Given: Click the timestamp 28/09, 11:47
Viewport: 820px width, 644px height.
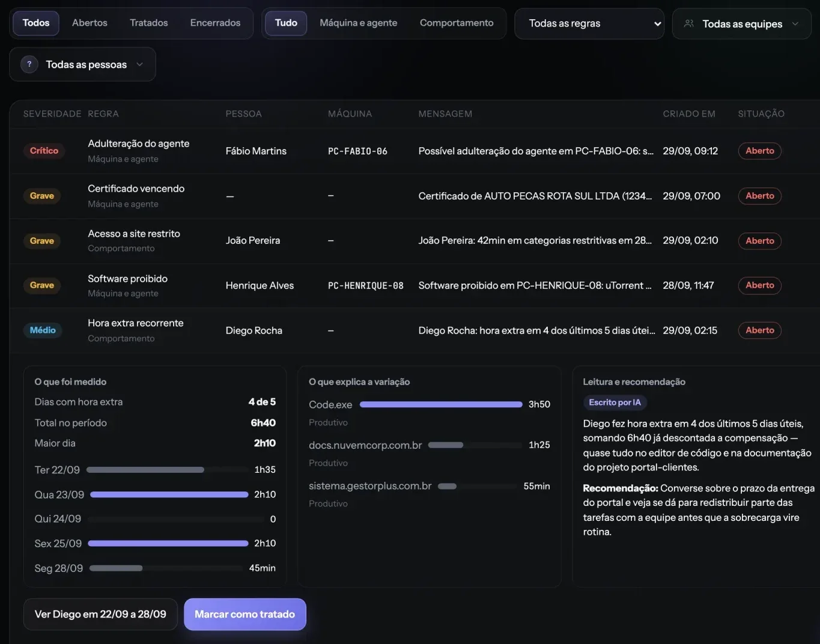Looking at the screenshot, I should click(688, 285).
